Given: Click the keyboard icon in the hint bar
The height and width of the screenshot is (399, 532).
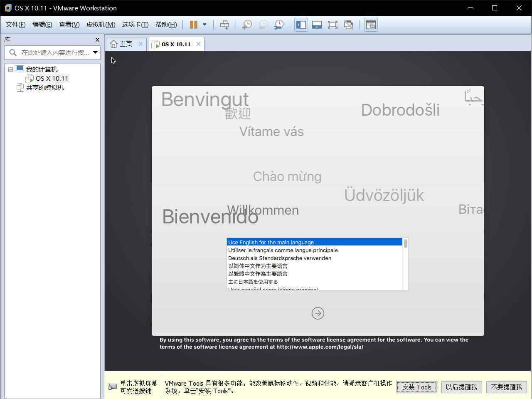Looking at the screenshot, I should pyautogui.click(x=112, y=387).
